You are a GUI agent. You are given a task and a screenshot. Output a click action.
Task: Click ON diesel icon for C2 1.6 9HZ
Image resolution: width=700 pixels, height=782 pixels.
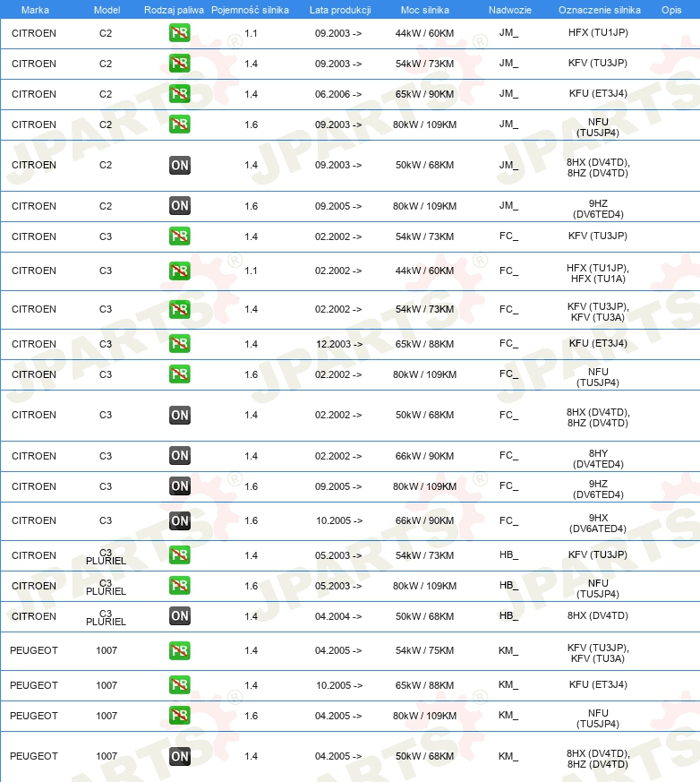pos(179,205)
